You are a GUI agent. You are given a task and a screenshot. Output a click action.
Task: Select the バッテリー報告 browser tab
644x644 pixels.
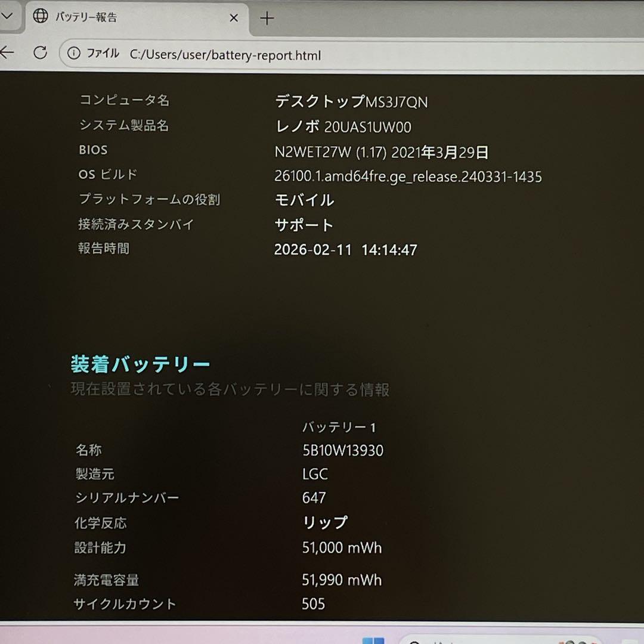119,18
